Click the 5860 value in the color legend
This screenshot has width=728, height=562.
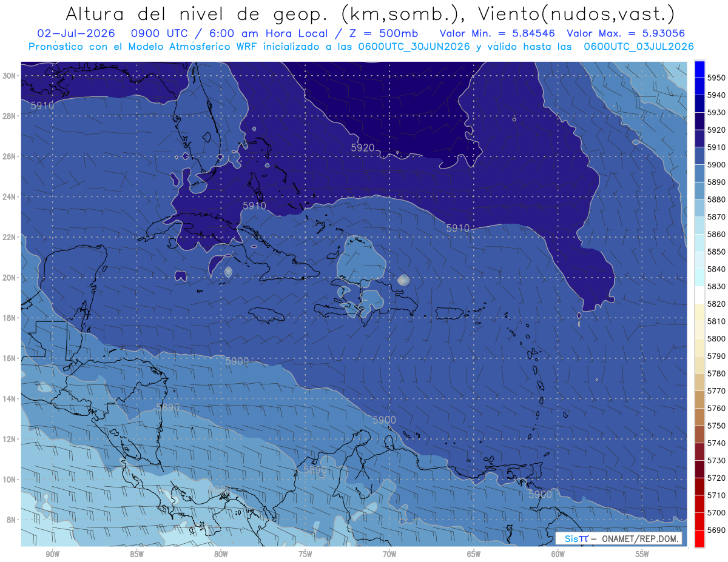click(716, 234)
